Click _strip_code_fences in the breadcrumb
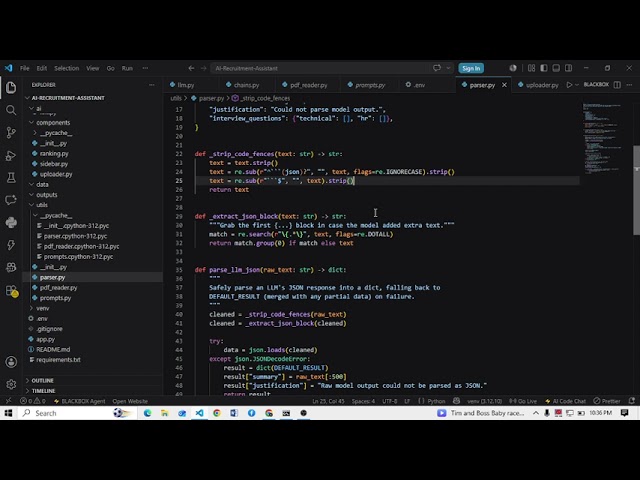This screenshot has width=640, height=480. click(265, 98)
